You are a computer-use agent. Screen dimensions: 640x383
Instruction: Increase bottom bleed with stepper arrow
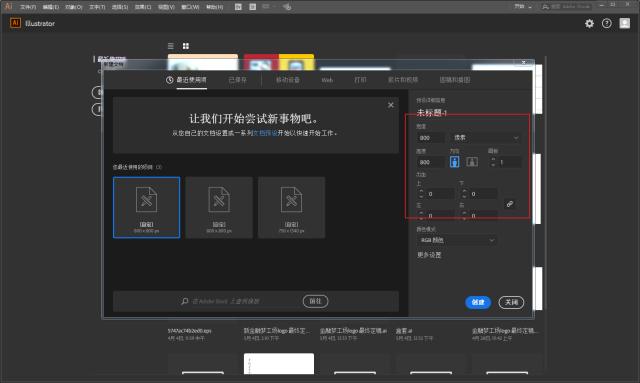464,191
